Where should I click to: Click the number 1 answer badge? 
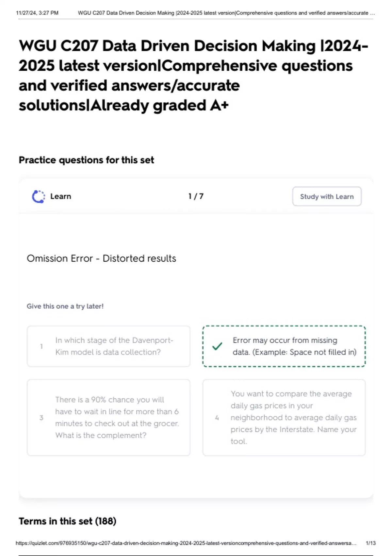pos(41,346)
